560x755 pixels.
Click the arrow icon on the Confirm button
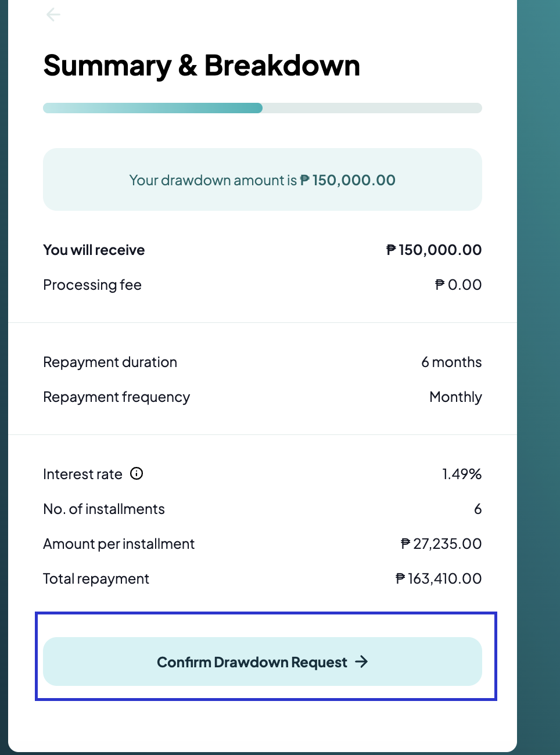coord(361,661)
